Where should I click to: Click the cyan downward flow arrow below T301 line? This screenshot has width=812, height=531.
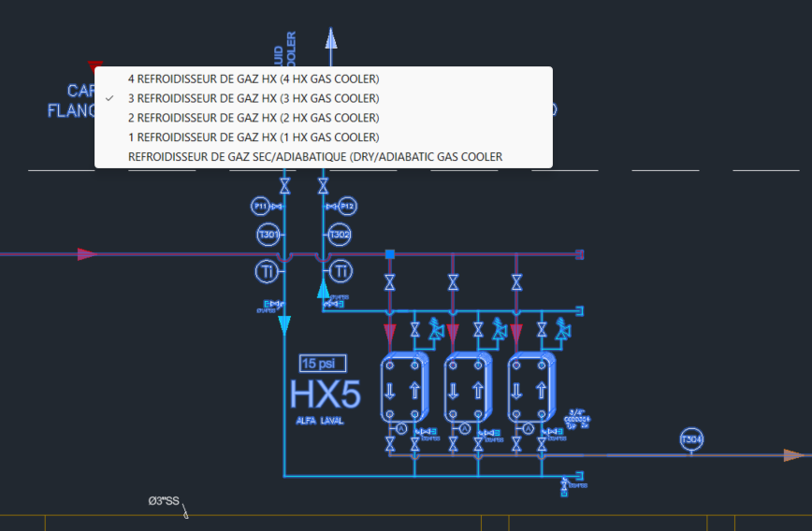tap(284, 325)
